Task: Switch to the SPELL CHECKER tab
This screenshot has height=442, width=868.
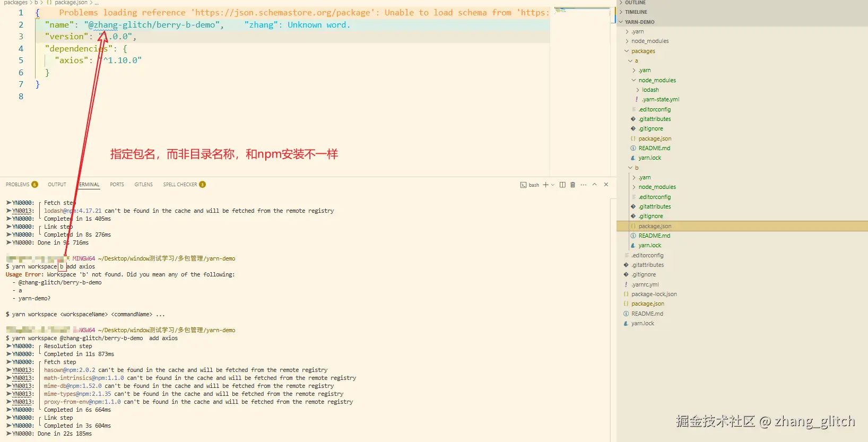Action: coord(180,185)
